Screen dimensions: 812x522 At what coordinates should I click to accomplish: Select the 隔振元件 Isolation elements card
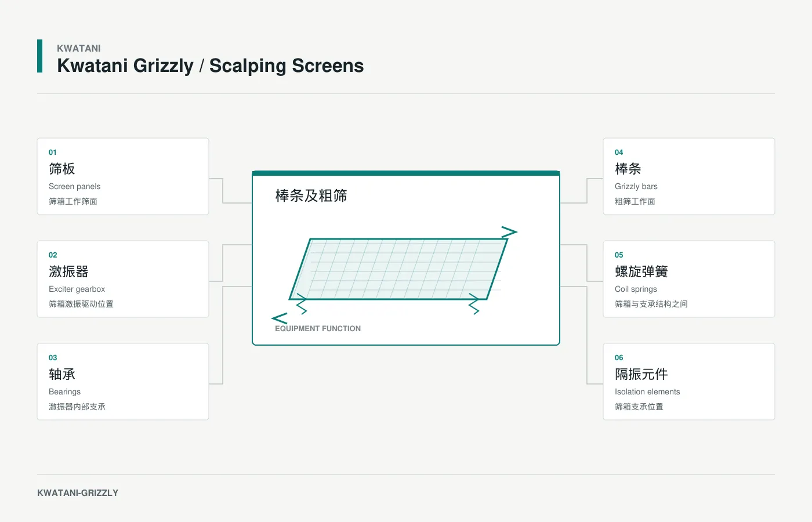click(x=689, y=382)
